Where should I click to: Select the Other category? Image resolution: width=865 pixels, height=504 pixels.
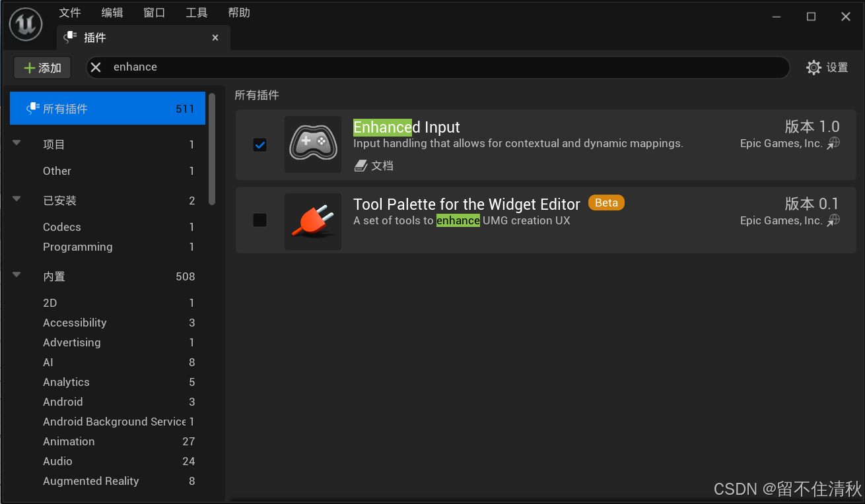point(108,171)
